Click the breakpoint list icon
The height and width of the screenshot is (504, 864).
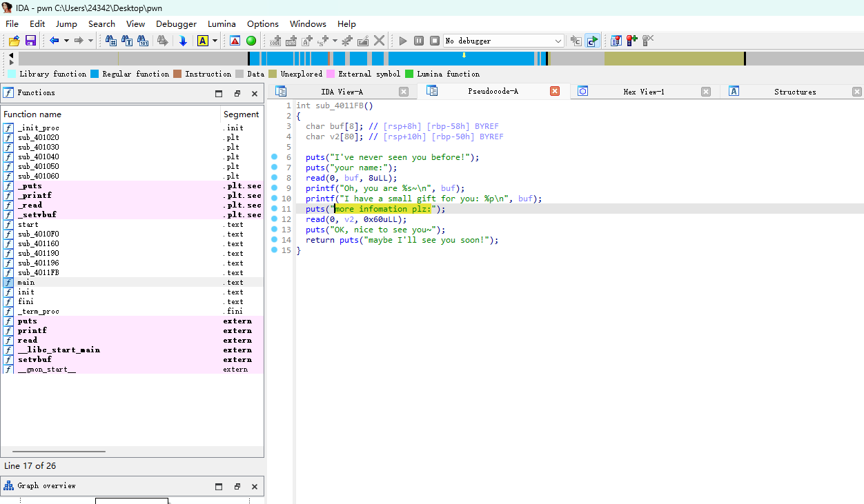(x=616, y=41)
